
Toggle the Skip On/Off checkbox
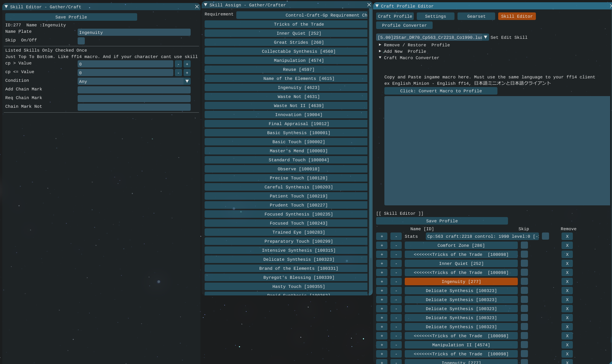coord(81,41)
